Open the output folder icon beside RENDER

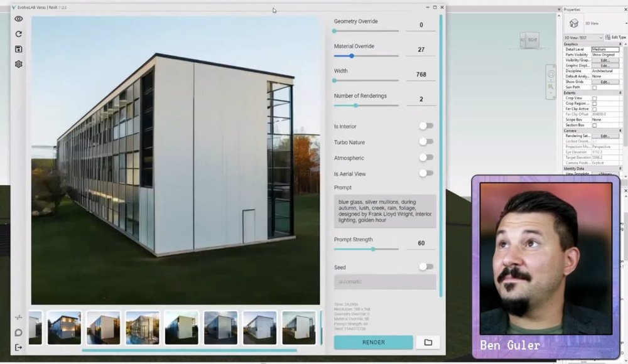pyautogui.click(x=428, y=343)
